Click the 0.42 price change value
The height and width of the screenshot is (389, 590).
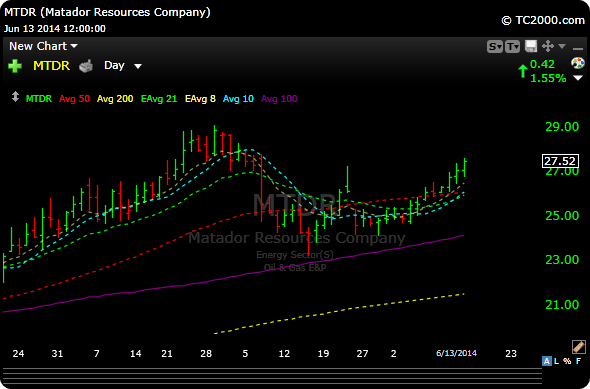(x=542, y=64)
